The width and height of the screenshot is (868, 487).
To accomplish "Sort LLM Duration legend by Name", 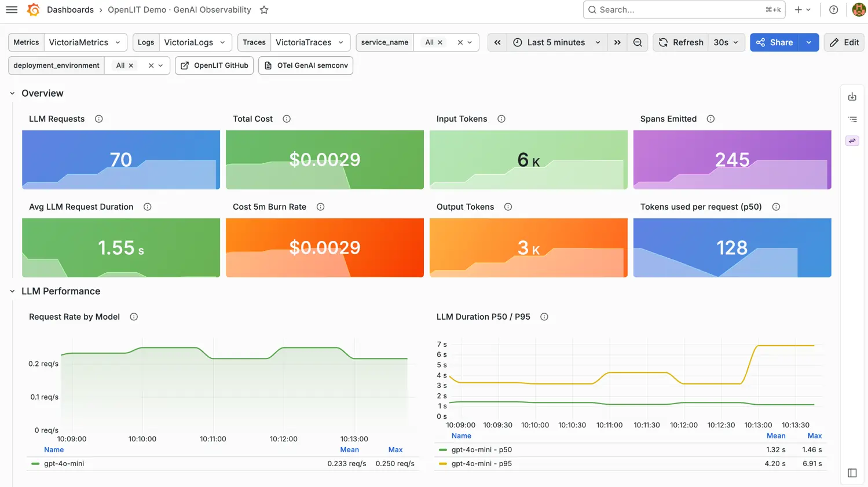I will point(462,436).
